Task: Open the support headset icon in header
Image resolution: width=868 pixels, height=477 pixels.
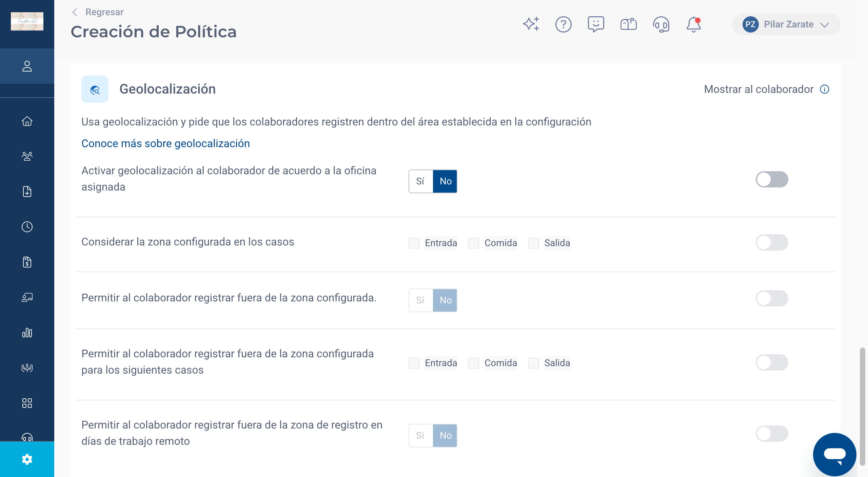Action: pos(661,24)
